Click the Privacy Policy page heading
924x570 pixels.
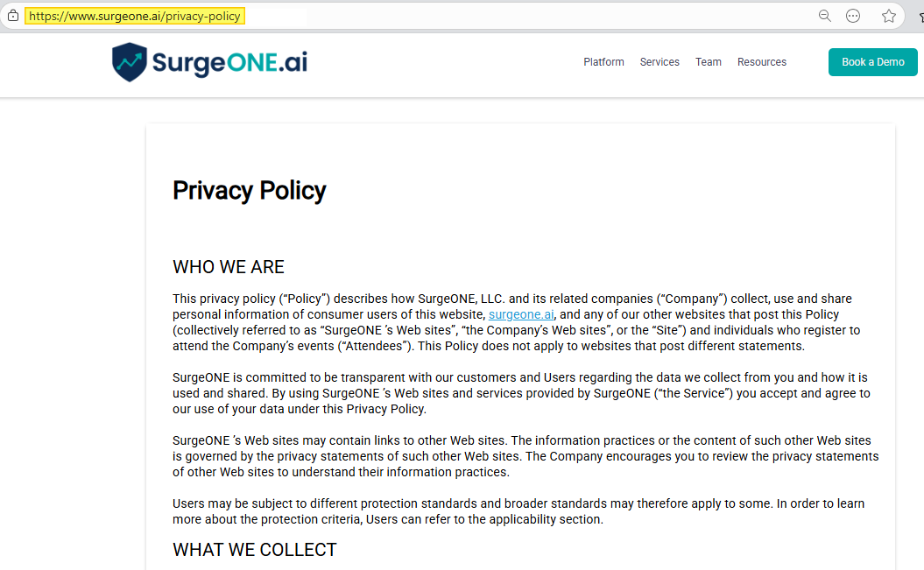point(250,190)
